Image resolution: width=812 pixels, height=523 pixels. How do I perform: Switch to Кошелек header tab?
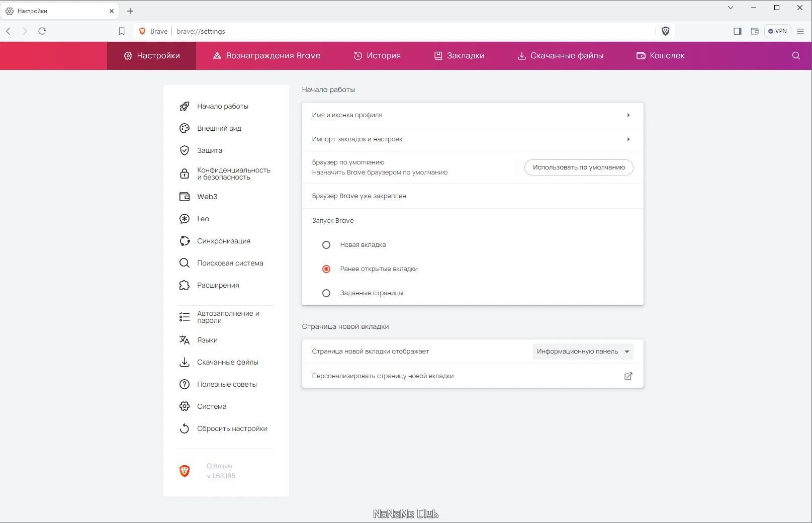pos(661,56)
